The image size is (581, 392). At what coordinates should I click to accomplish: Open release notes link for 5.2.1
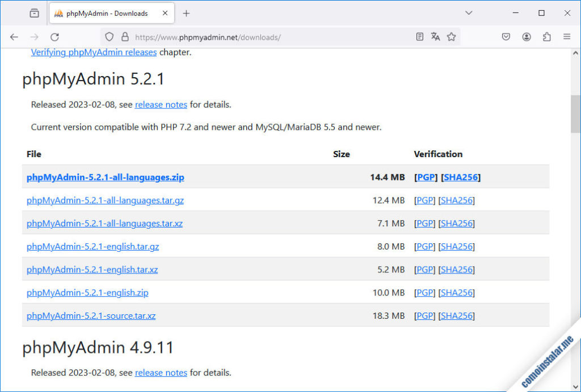click(161, 105)
